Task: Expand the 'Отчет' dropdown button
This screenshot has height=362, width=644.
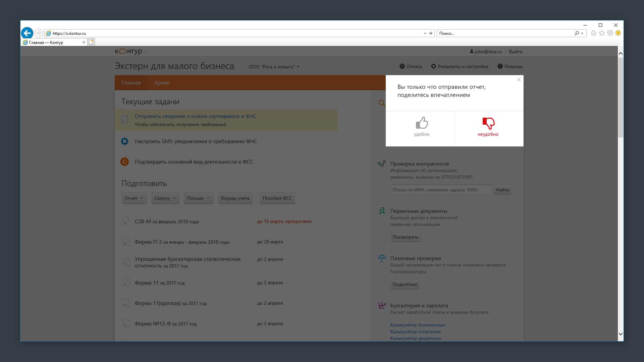Action: pyautogui.click(x=134, y=198)
